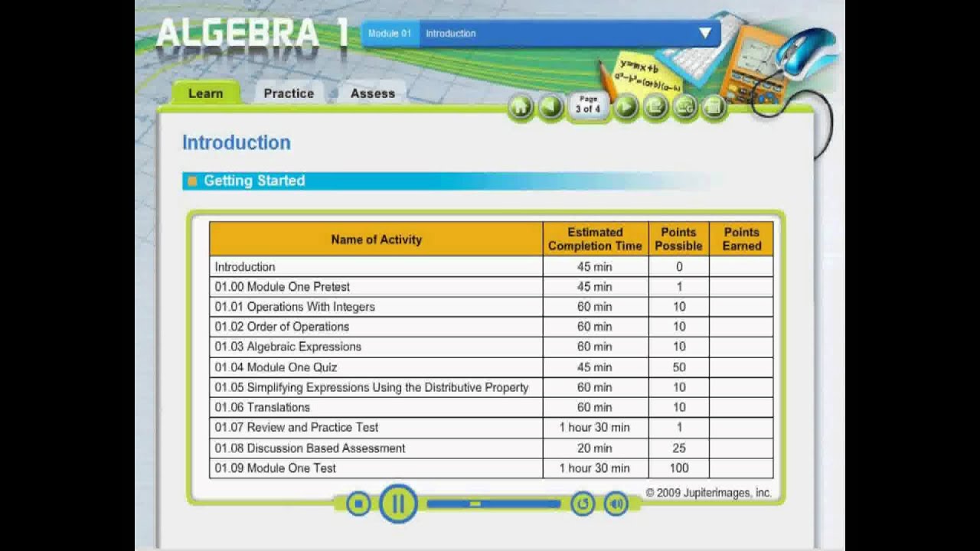
Task: Click the ALGEBRA 1 course title
Action: coord(252,34)
